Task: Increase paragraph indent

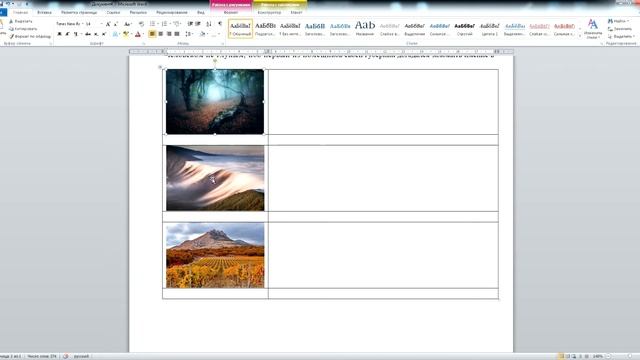Action: pyautogui.click(x=198, y=24)
